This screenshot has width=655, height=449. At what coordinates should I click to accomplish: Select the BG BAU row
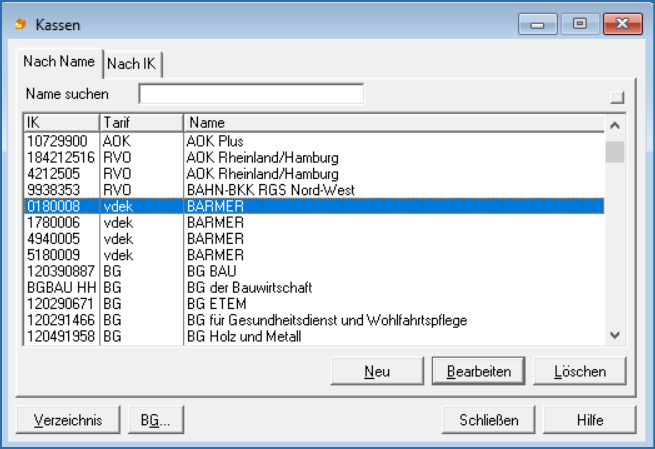314,271
